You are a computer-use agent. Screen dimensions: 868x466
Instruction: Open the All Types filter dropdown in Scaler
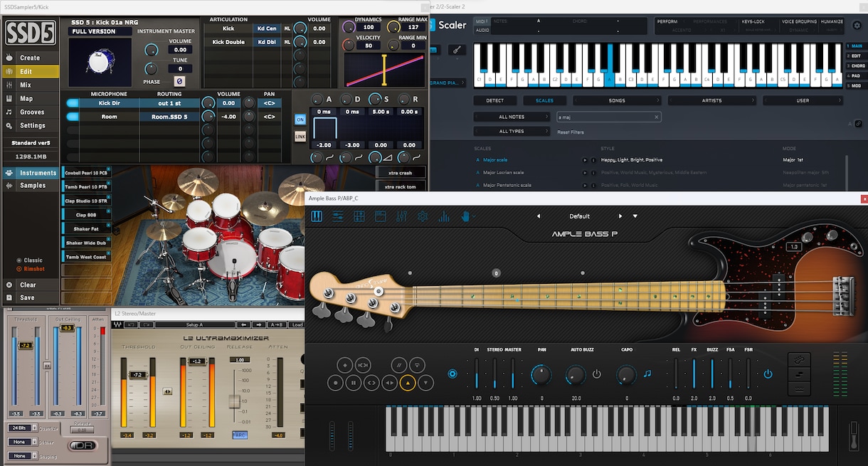(x=512, y=132)
